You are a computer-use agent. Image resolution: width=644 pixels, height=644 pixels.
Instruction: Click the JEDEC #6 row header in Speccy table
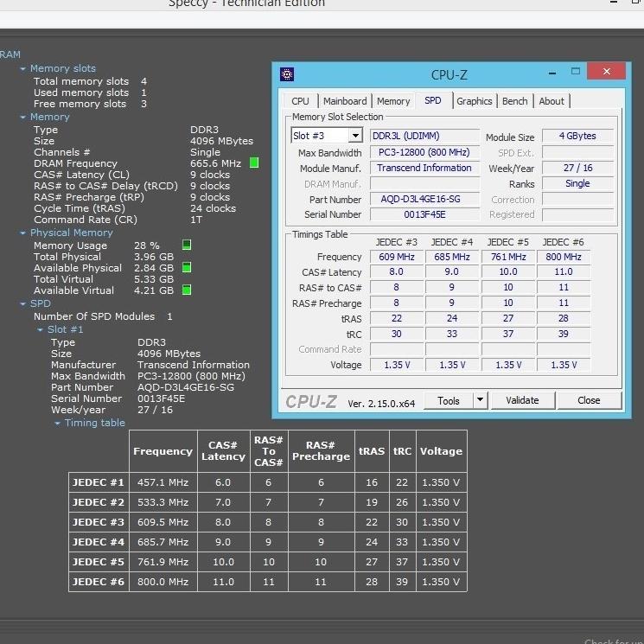click(99, 582)
